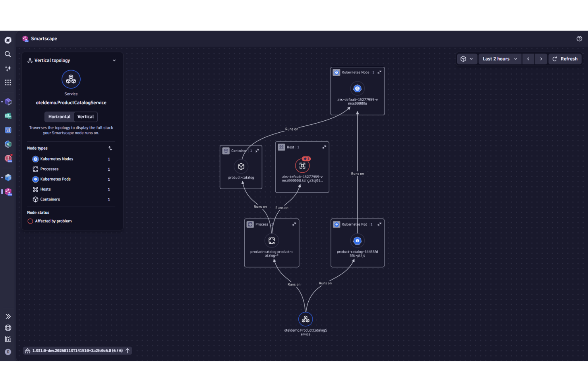Click the version text in the status bar
The width and height of the screenshot is (588, 392).
[x=77, y=351]
